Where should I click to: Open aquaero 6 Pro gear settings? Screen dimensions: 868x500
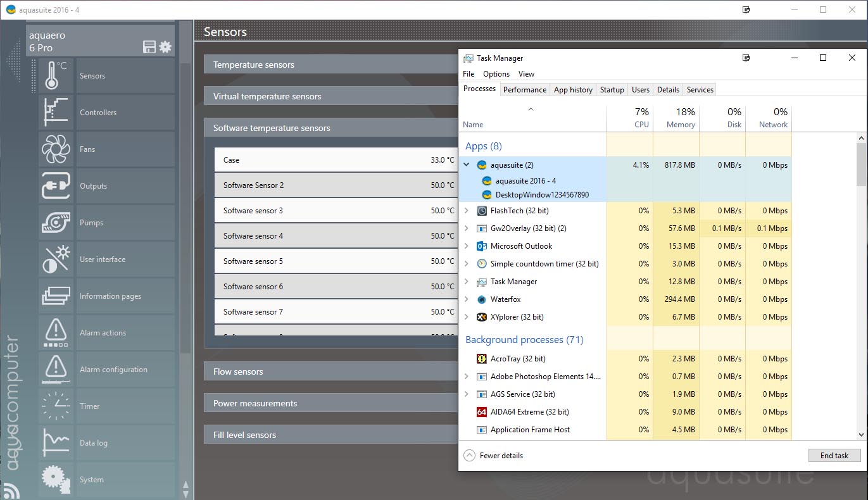(x=165, y=47)
